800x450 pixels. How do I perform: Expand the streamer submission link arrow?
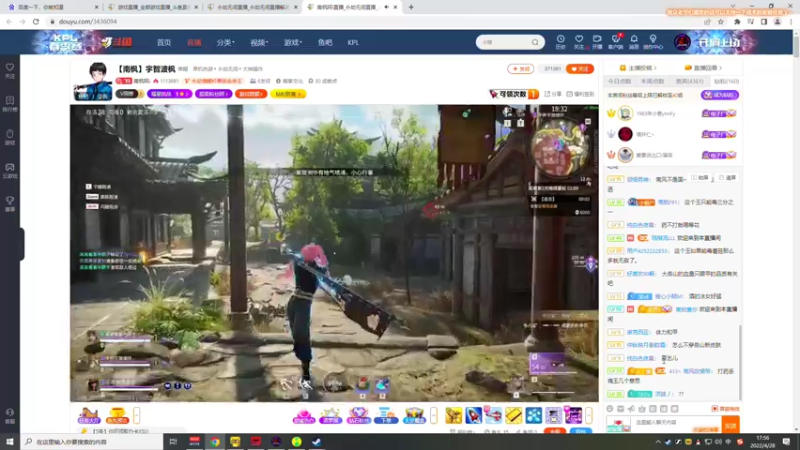click(x=655, y=68)
